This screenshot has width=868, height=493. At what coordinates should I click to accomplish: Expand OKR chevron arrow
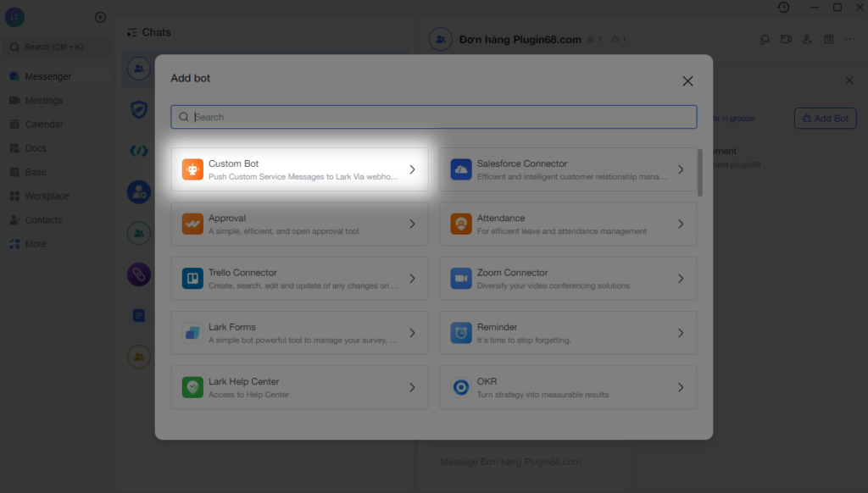[x=681, y=387]
